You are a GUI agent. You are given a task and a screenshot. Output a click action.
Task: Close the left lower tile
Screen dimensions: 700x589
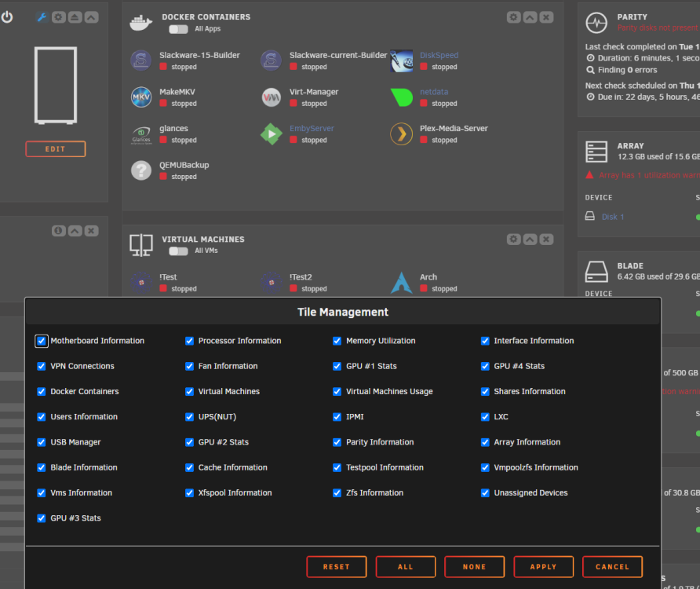[x=91, y=231]
